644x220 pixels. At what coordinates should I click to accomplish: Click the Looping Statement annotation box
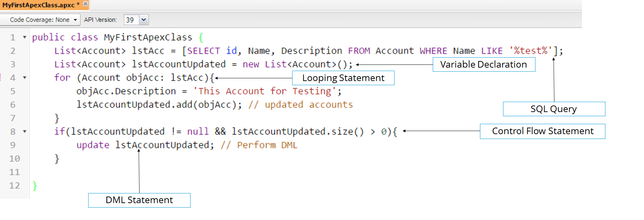(x=343, y=78)
